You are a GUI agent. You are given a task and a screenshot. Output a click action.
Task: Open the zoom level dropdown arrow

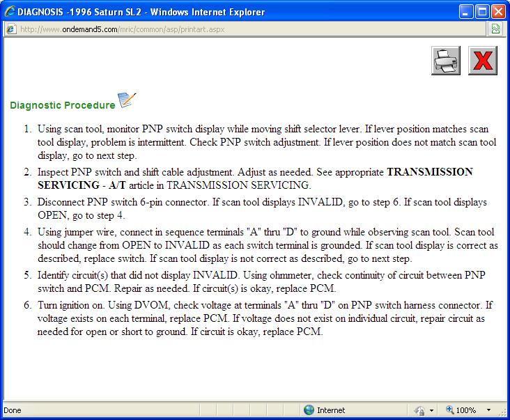(488, 410)
